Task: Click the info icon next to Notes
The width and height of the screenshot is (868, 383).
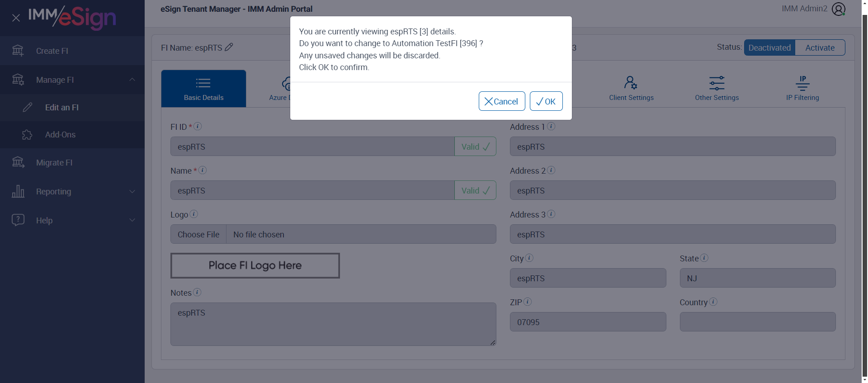Action: [x=197, y=293]
